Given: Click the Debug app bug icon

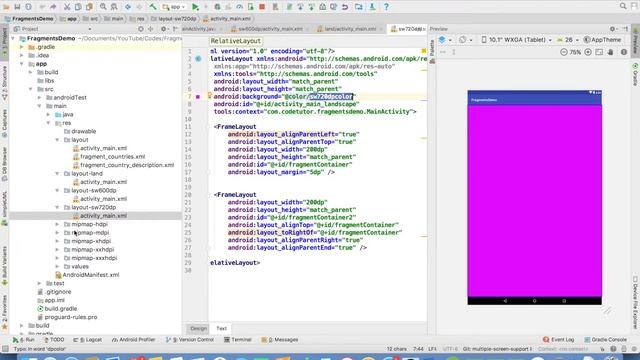Looking at the screenshot, I should [217, 7].
